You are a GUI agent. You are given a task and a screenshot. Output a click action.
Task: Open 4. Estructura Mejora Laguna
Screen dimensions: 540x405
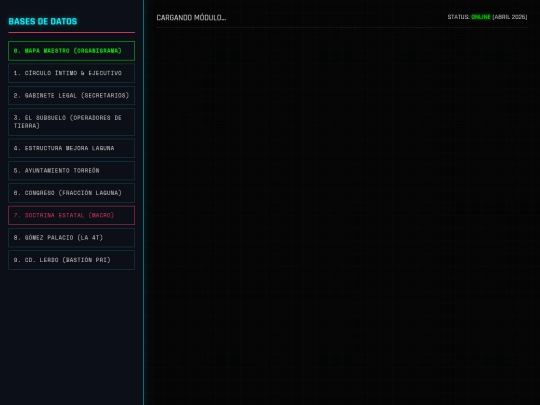71,148
